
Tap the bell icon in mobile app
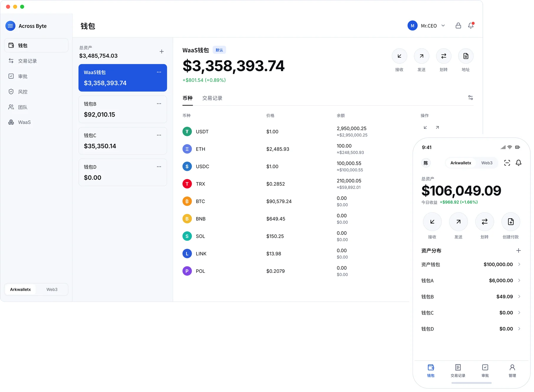[x=519, y=163]
